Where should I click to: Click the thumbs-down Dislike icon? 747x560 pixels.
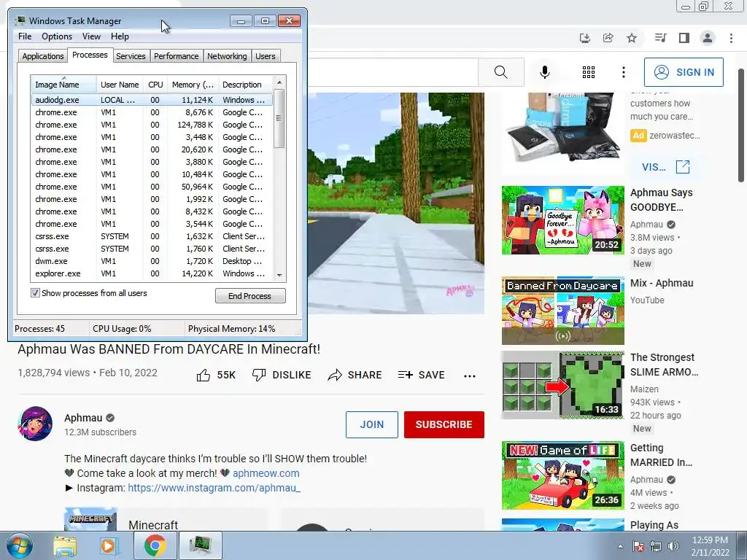pyautogui.click(x=259, y=376)
